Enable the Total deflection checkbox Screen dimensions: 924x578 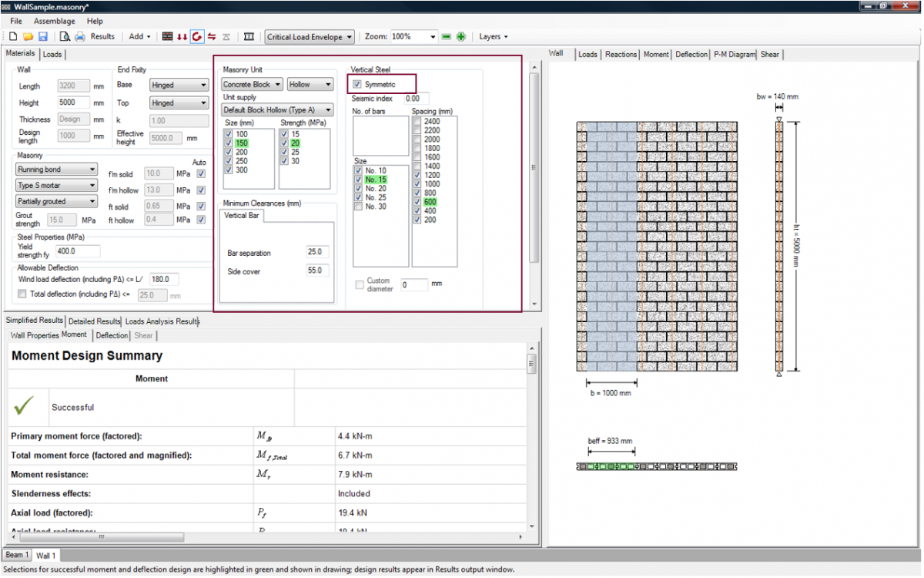coord(22,294)
